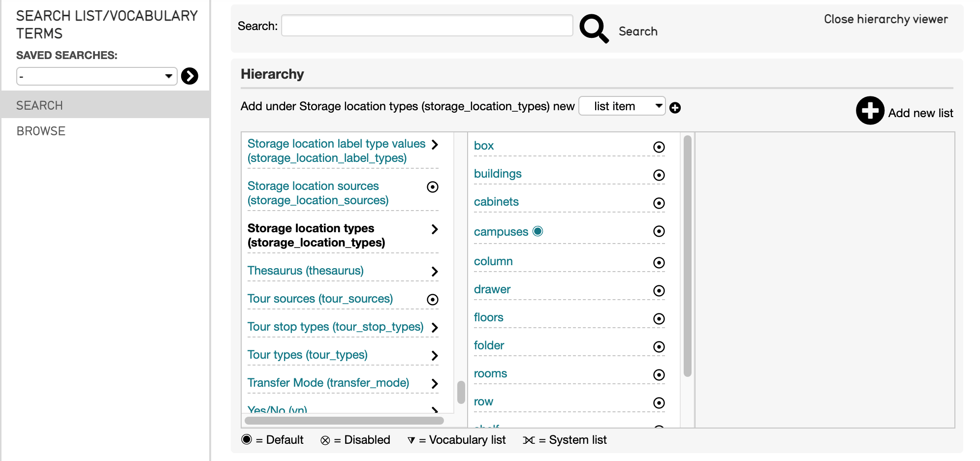Click the target icon next to box
The width and height of the screenshot is (980, 461).
(x=659, y=147)
